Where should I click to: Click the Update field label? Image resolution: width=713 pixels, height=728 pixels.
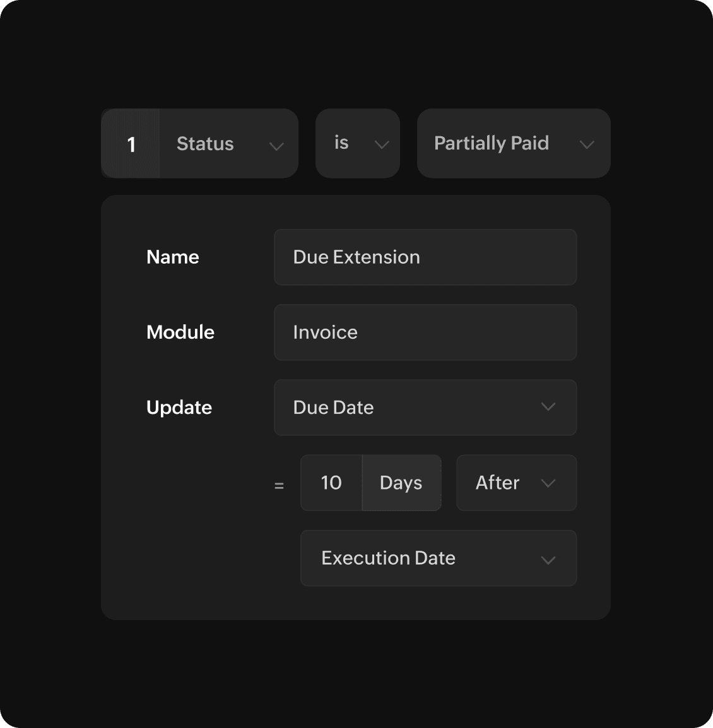click(x=179, y=408)
